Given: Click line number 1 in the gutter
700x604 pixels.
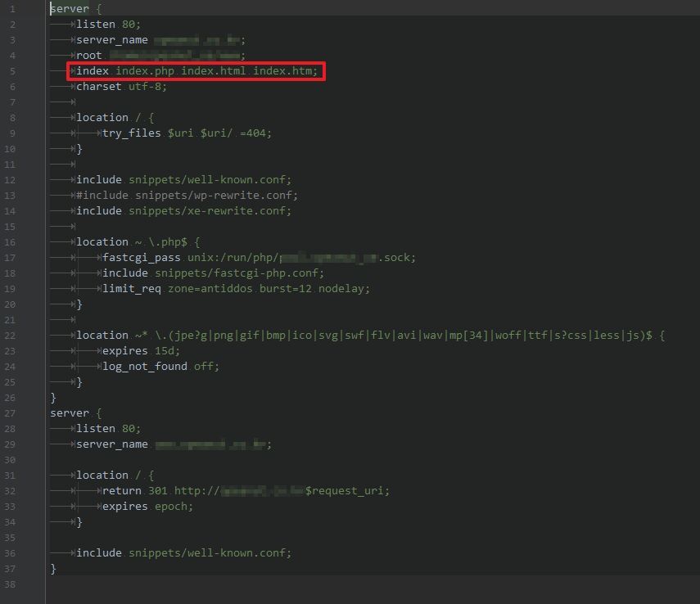Looking at the screenshot, I should (12, 9).
